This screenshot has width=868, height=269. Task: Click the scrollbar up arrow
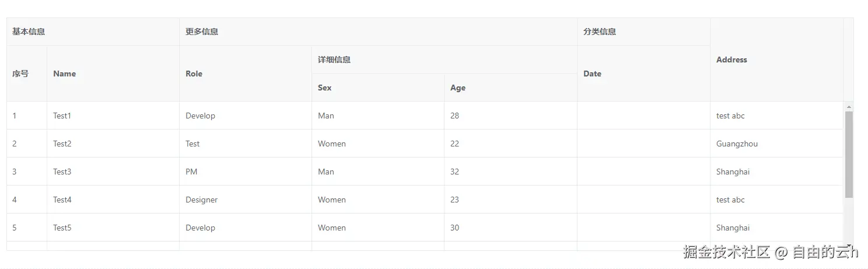(849, 107)
